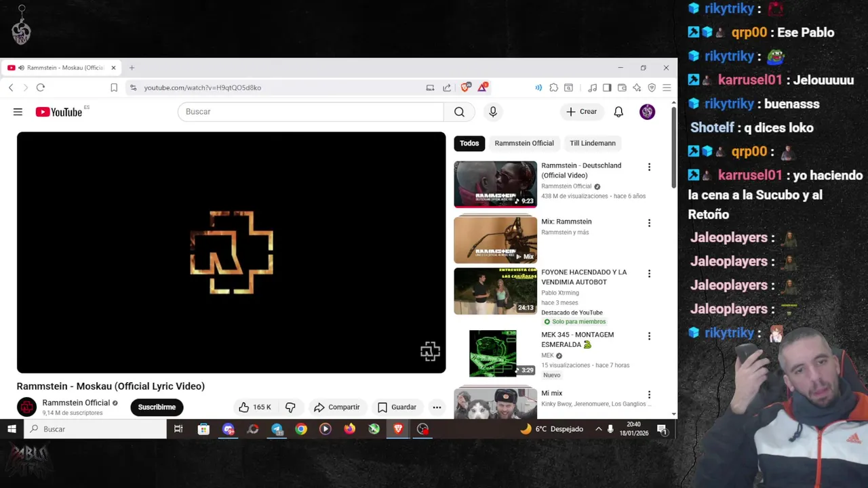The width and height of the screenshot is (868, 488).
Task: Open the Mi mix thumbnail
Action: [x=495, y=403]
